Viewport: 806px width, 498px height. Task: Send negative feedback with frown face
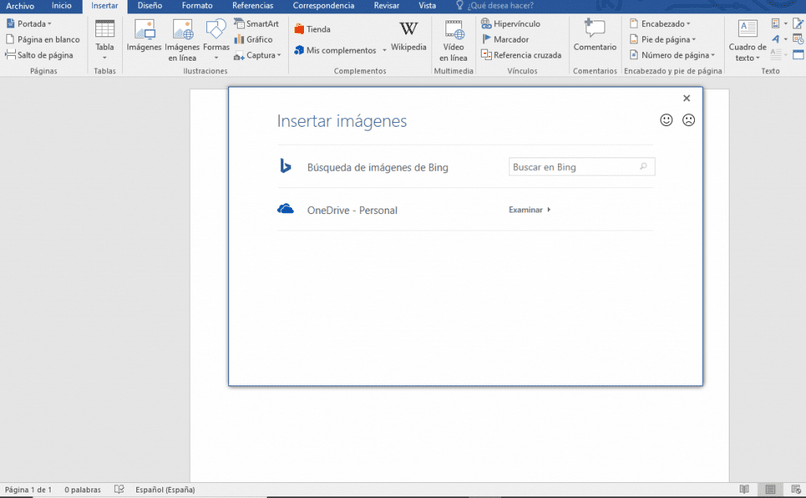pyautogui.click(x=688, y=120)
